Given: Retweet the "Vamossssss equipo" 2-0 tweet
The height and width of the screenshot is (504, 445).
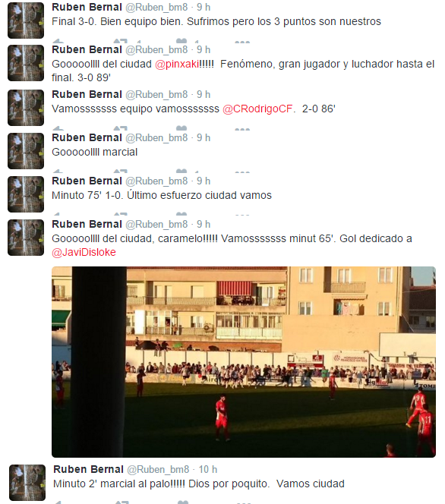Looking at the screenshot, I should (x=121, y=128).
